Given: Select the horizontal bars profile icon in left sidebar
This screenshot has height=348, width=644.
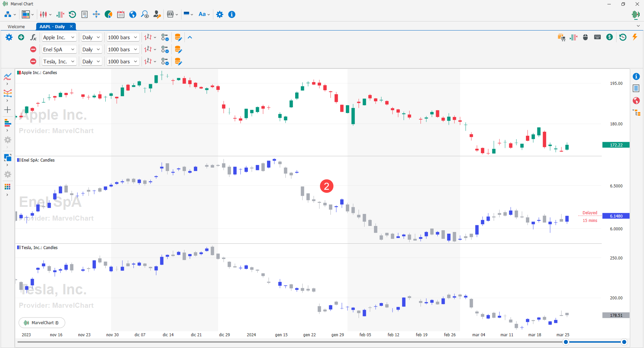Looking at the screenshot, I should pyautogui.click(x=7, y=122).
